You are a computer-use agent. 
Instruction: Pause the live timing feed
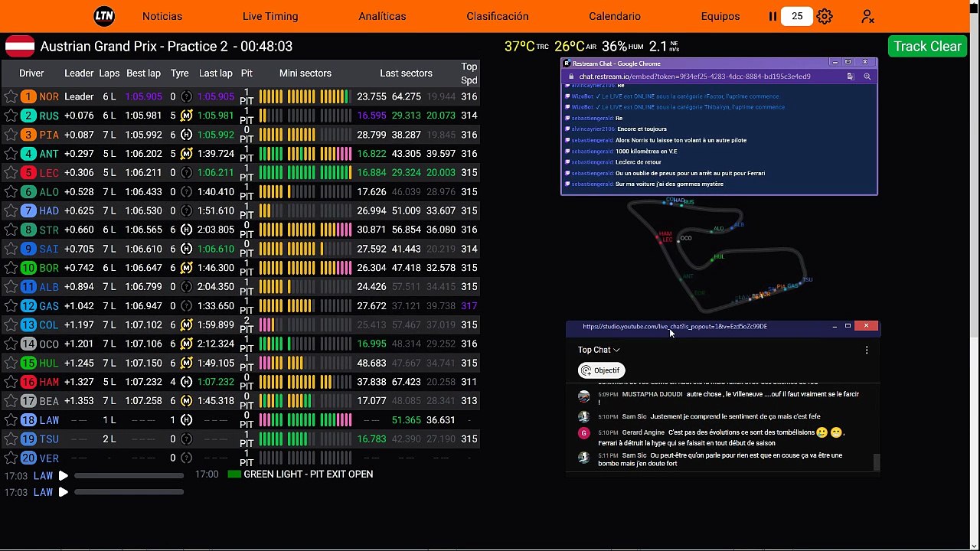pyautogui.click(x=773, y=16)
